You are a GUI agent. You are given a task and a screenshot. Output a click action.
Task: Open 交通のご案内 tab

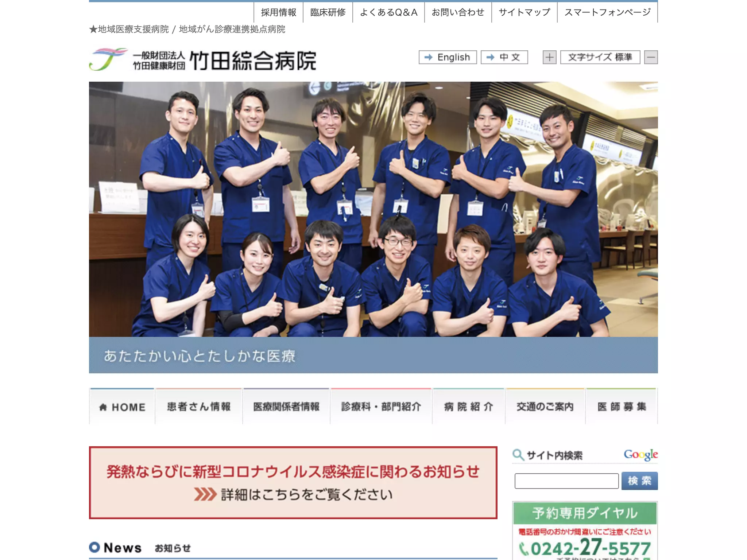545,406
